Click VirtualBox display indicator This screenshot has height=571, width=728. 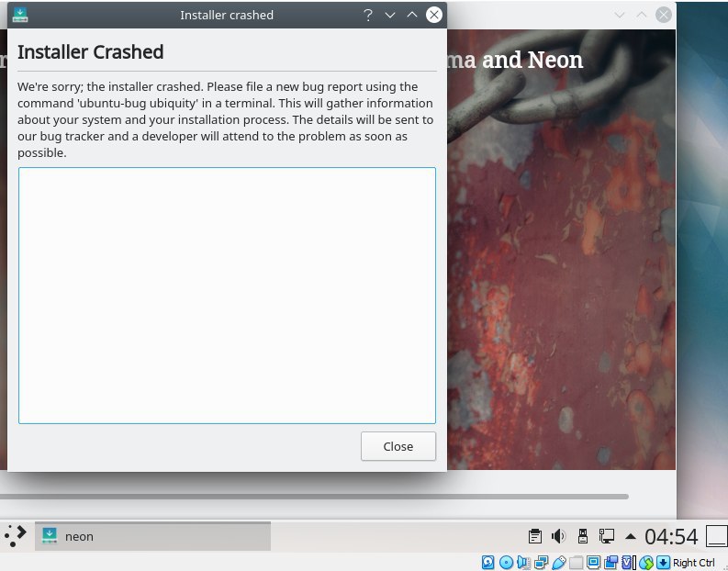click(593, 562)
